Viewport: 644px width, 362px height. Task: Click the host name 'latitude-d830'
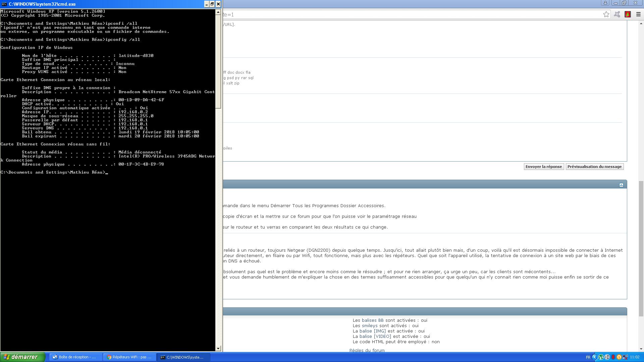[x=136, y=56]
